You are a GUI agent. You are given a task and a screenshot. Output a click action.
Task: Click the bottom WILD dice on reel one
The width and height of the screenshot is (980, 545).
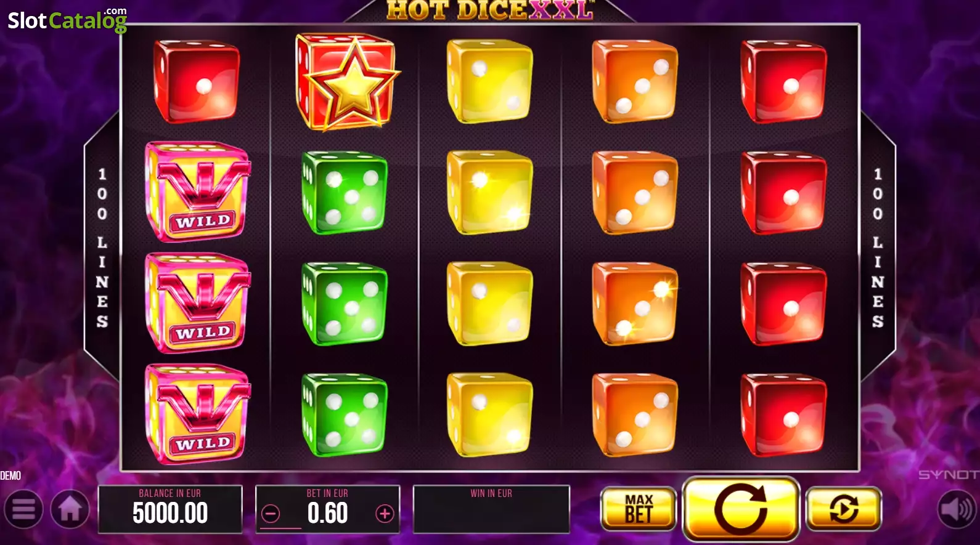pos(198,414)
